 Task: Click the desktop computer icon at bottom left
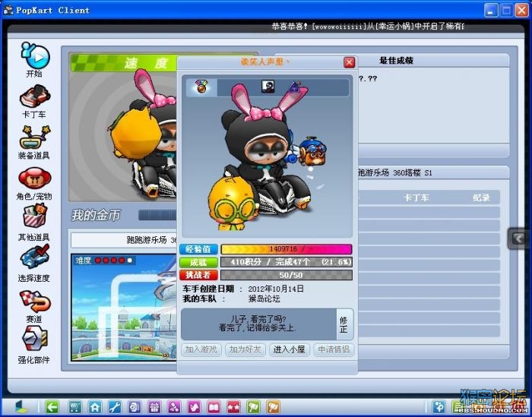(21, 406)
